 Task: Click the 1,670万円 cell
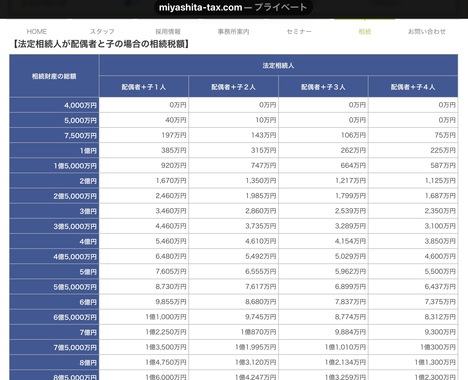144,181
